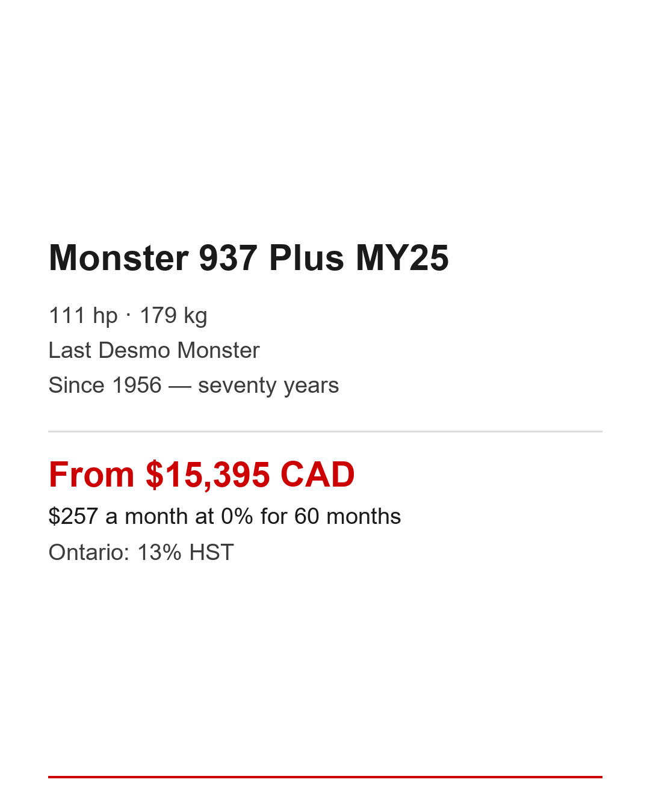Click the 0% financing rate
Image resolution: width=650 pixels, height=812 pixels.
[237, 516]
